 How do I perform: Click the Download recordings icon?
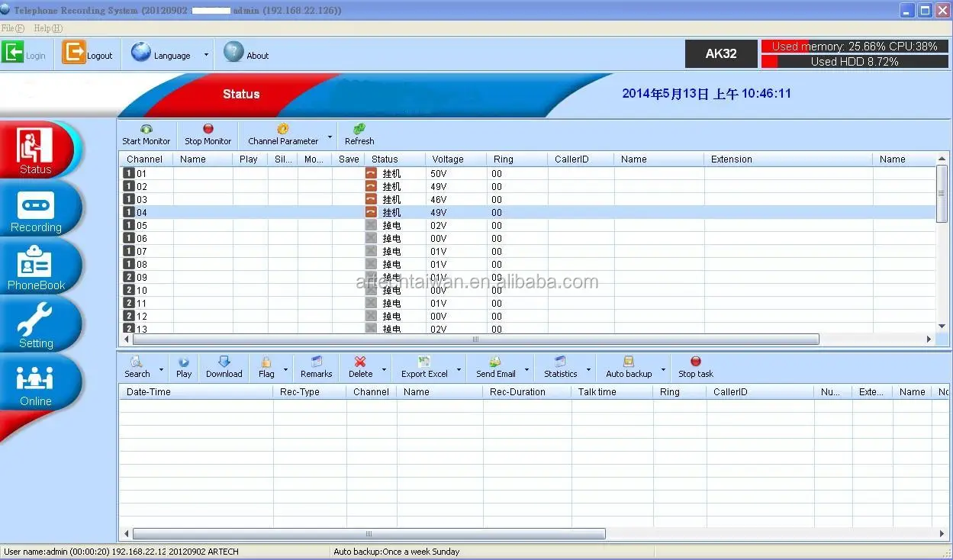(x=224, y=367)
